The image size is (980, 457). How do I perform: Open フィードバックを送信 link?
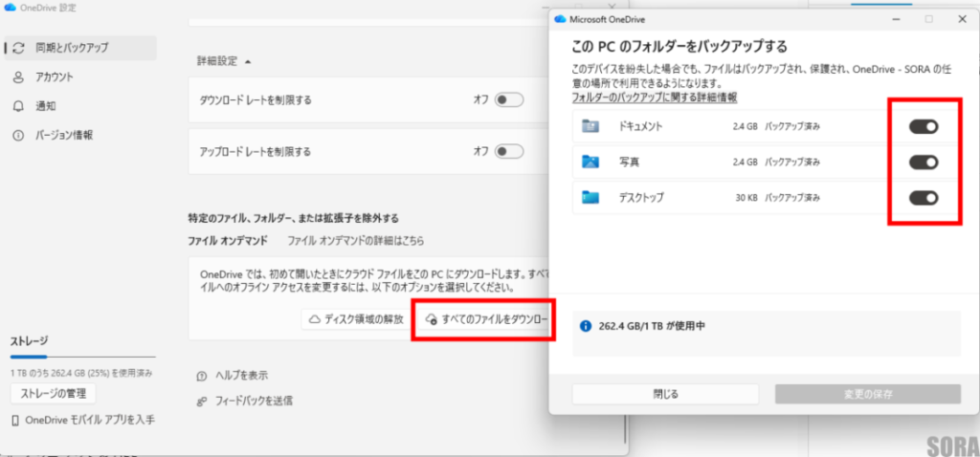pos(253,401)
